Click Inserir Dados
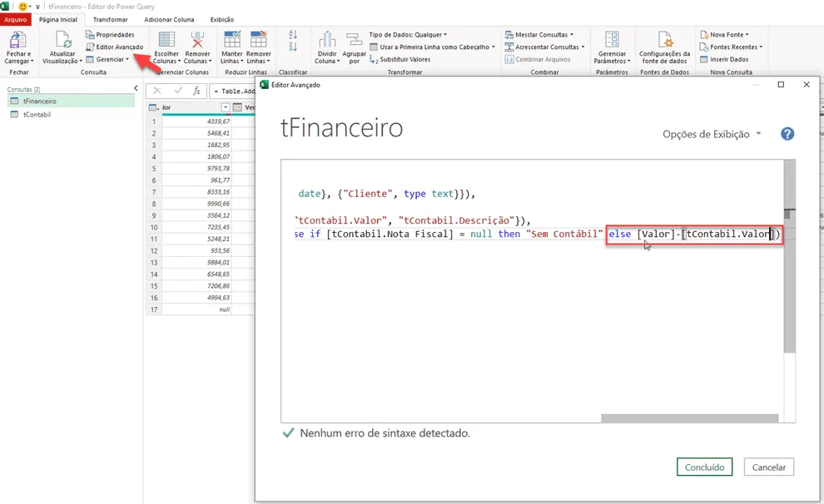824x504 pixels. [x=723, y=59]
